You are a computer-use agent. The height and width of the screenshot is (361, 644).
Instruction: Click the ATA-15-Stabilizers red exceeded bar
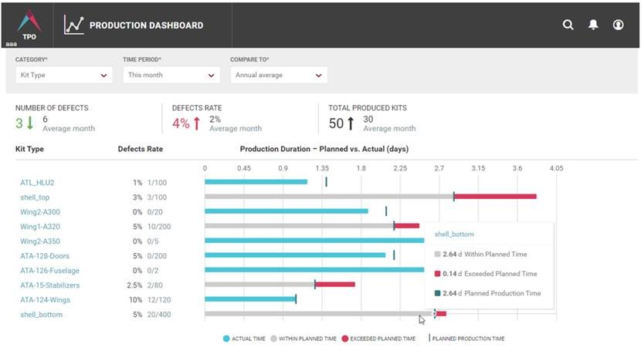(335, 285)
